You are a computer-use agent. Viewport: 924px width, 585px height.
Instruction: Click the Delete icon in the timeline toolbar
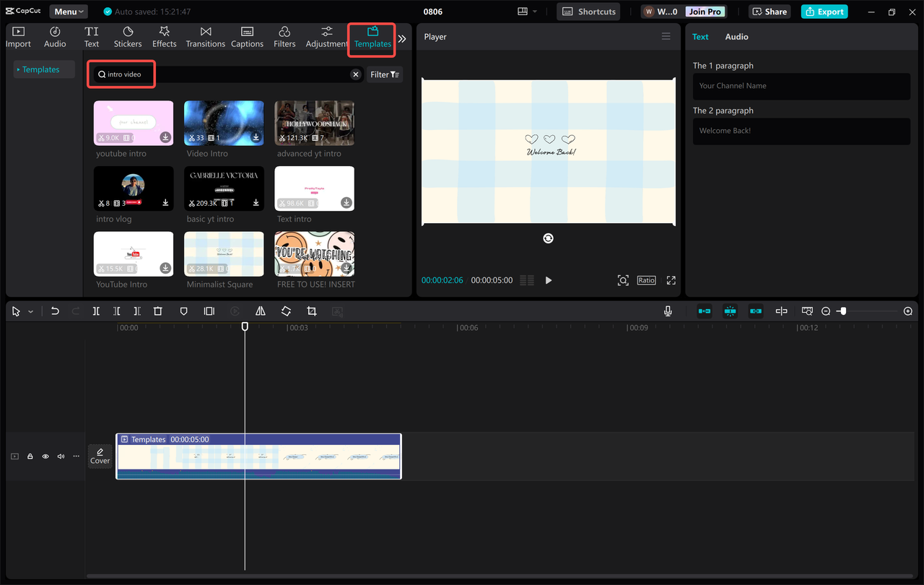pos(158,311)
